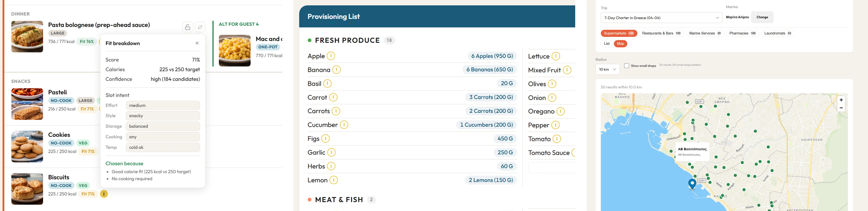Click the Change marina button
Viewport: 868px width, 211px height.
click(x=762, y=17)
